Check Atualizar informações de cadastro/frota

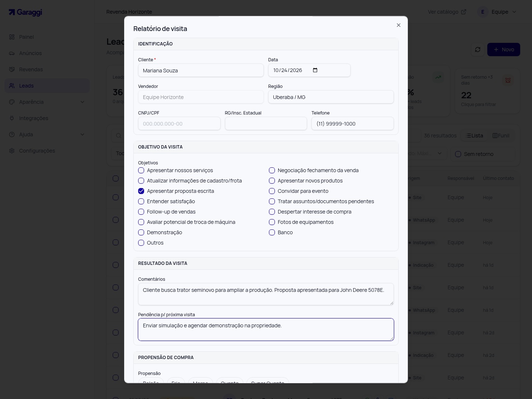coord(141,181)
